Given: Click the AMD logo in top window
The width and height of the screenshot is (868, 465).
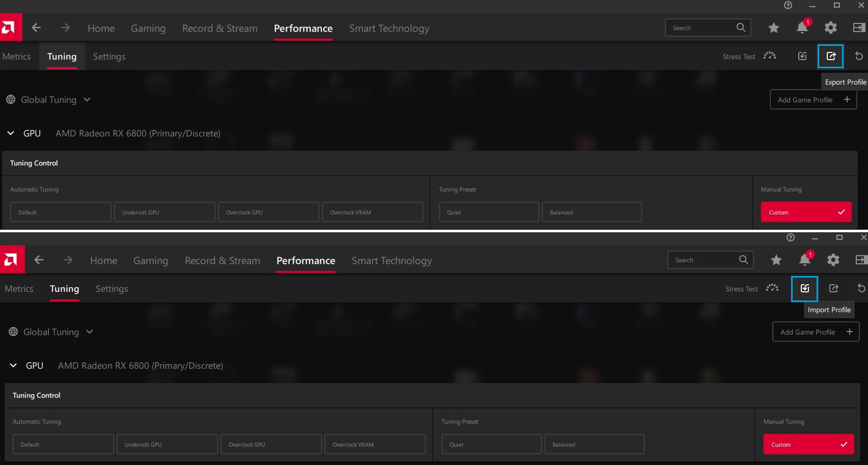Looking at the screenshot, I should pyautogui.click(x=10, y=28).
